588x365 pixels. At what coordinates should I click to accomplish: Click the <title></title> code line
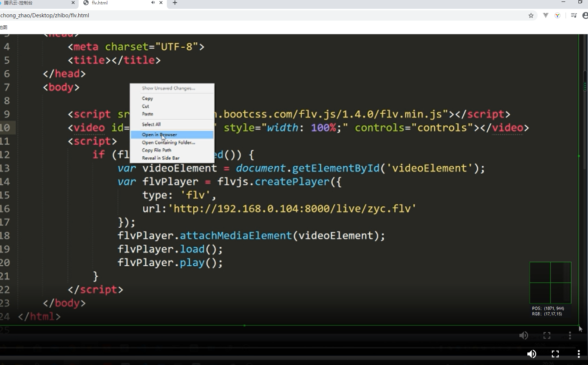click(x=114, y=60)
